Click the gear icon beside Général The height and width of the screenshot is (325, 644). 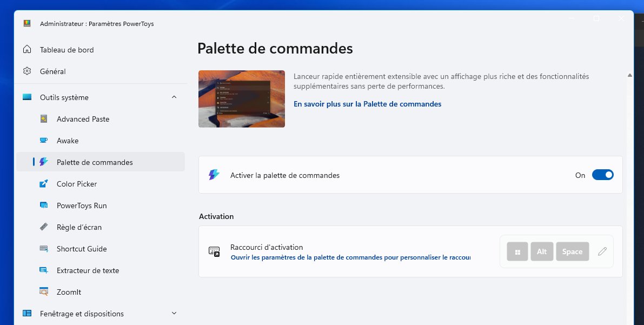click(27, 71)
